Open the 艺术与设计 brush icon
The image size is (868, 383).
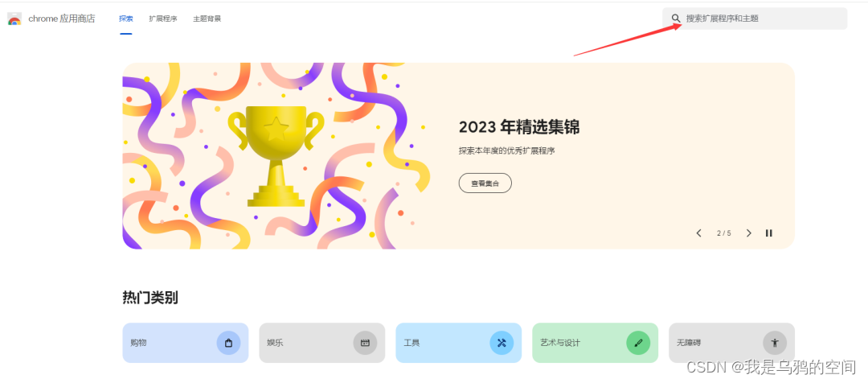pyautogui.click(x=638, y=343)
